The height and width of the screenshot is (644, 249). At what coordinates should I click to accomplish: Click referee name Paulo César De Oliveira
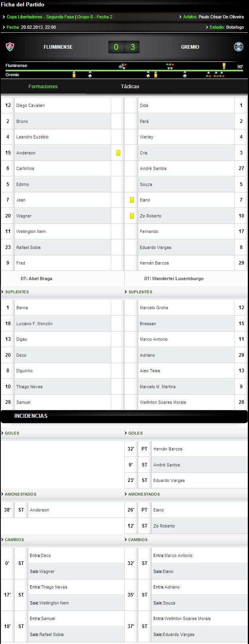tap(221, 17)
